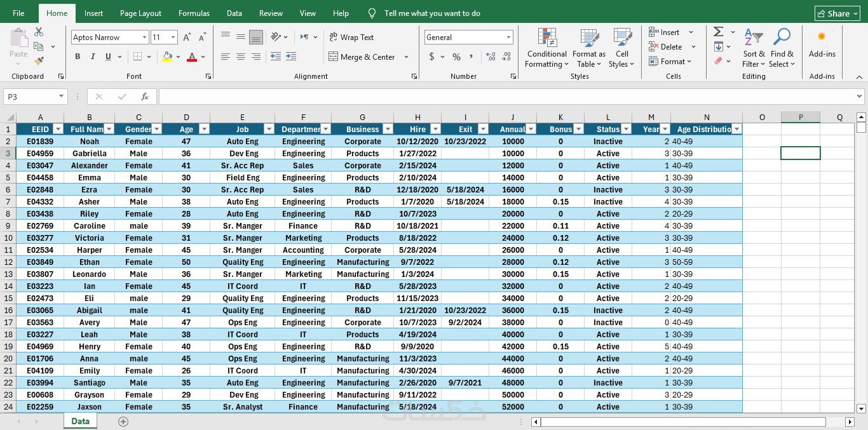Open the EEID column filter dropdown
This screenshot has width=868, height=430.
tap(58, 129)
